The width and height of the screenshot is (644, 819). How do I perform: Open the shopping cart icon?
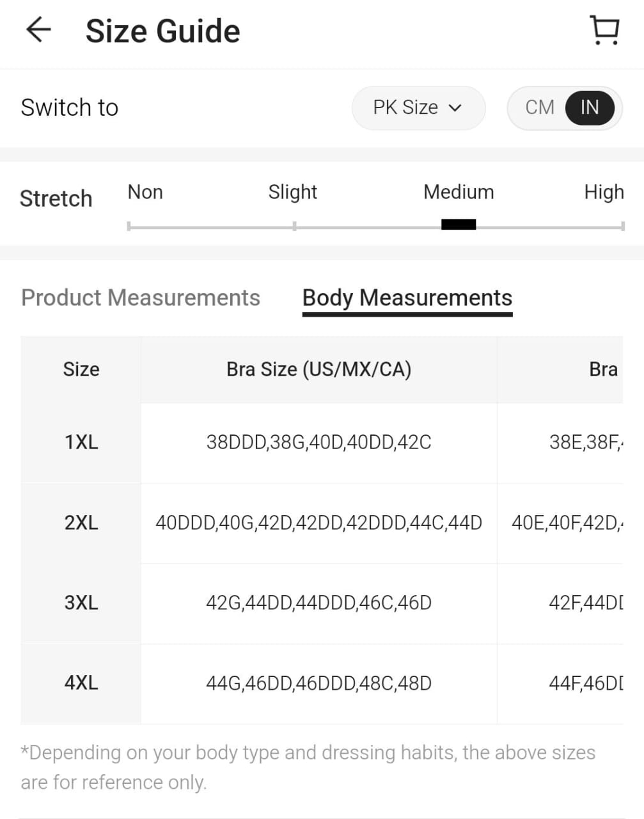604,31
